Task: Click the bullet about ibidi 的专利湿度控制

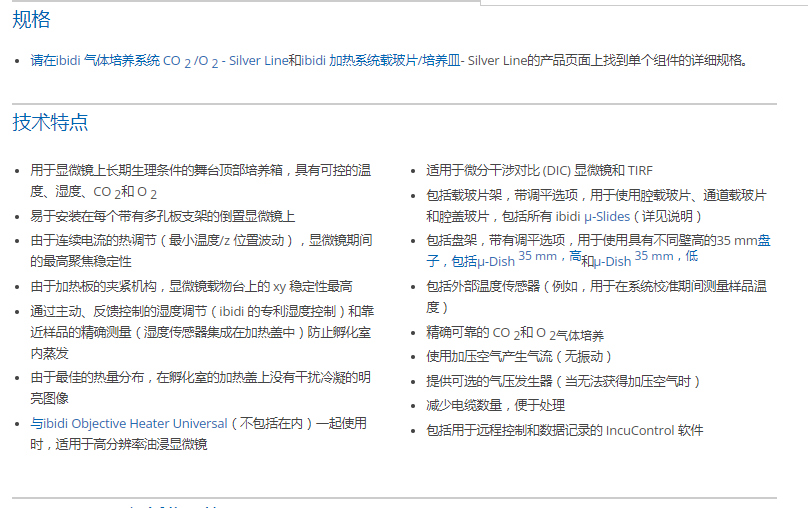Action: coord(202,332)
